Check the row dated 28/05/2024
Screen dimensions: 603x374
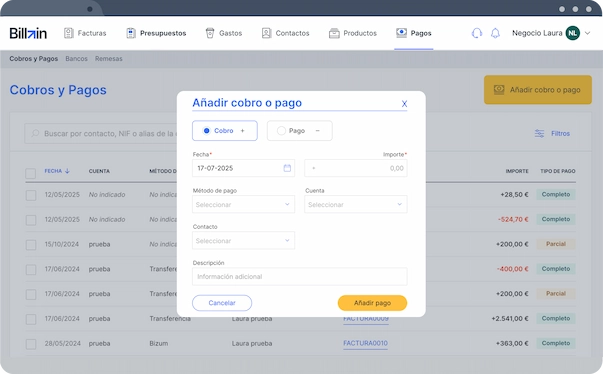[x=31, y=344]
